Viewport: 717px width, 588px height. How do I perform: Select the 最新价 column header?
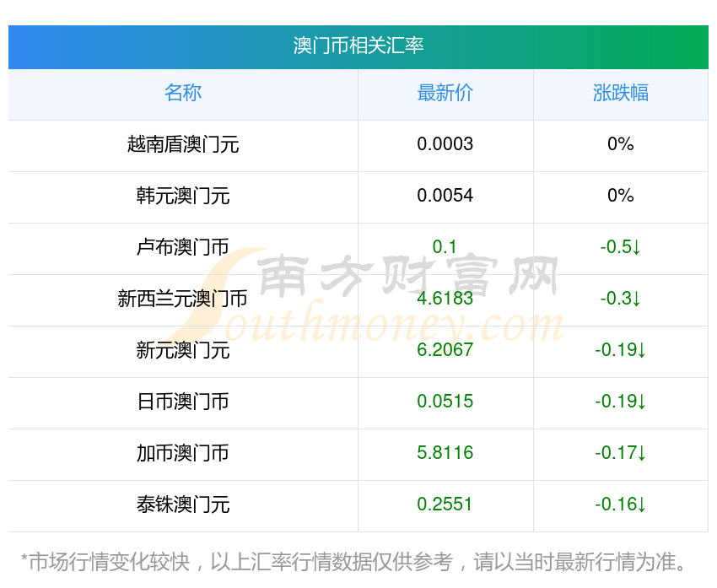click(445, 93)
